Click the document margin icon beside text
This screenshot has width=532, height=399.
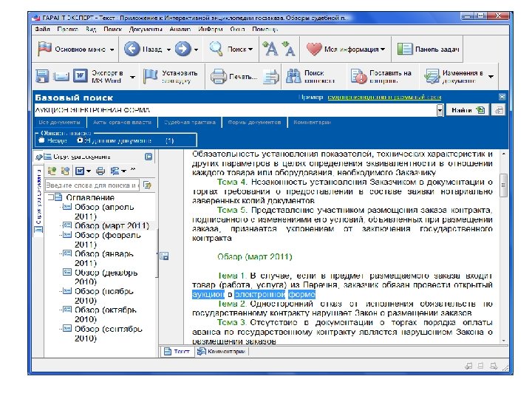pyautogui.click(x=164, y=256)
